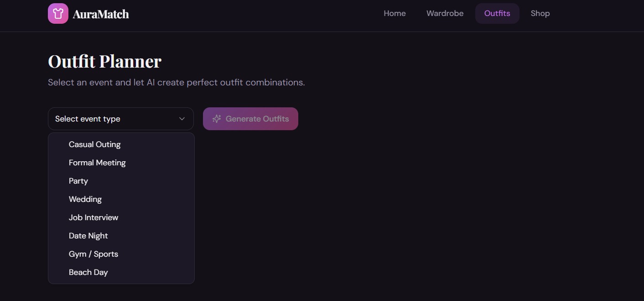Open the Wardrobe tab

coord(445,13)
